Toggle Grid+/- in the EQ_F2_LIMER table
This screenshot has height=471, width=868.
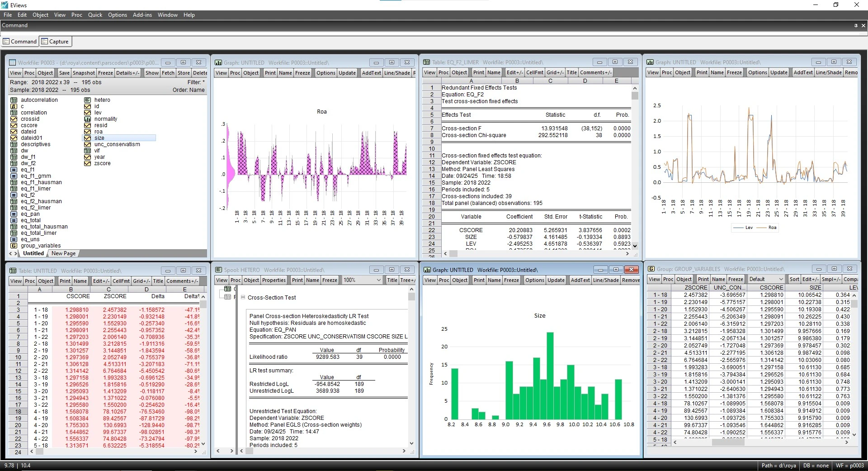[555, 72]
